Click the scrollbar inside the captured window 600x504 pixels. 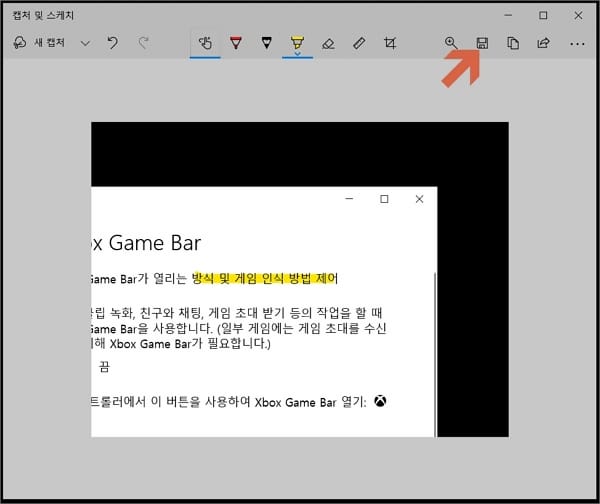[435, 354]
